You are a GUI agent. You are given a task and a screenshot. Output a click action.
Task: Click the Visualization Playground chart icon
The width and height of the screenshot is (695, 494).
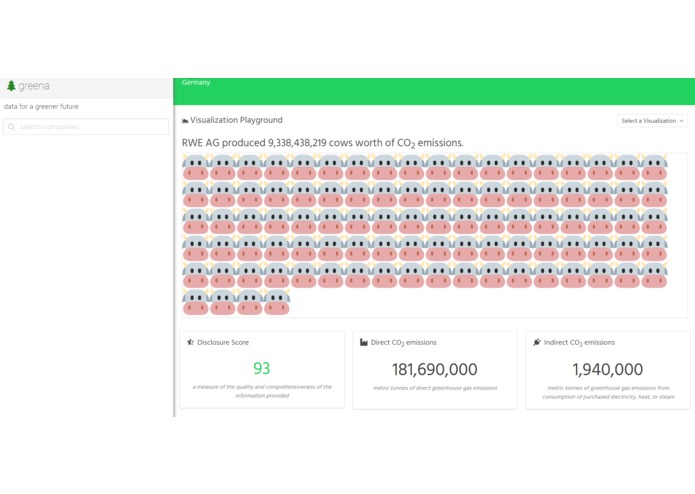coord(185,121)
